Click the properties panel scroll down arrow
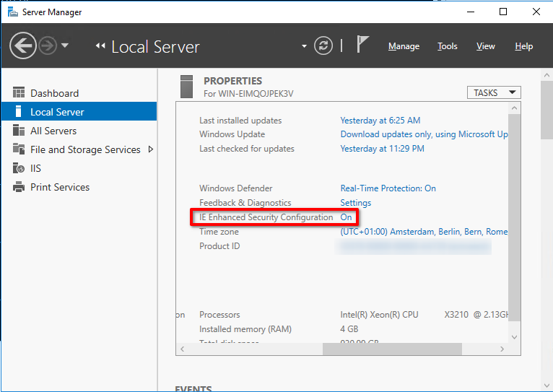553x392 pixels. 514,336
